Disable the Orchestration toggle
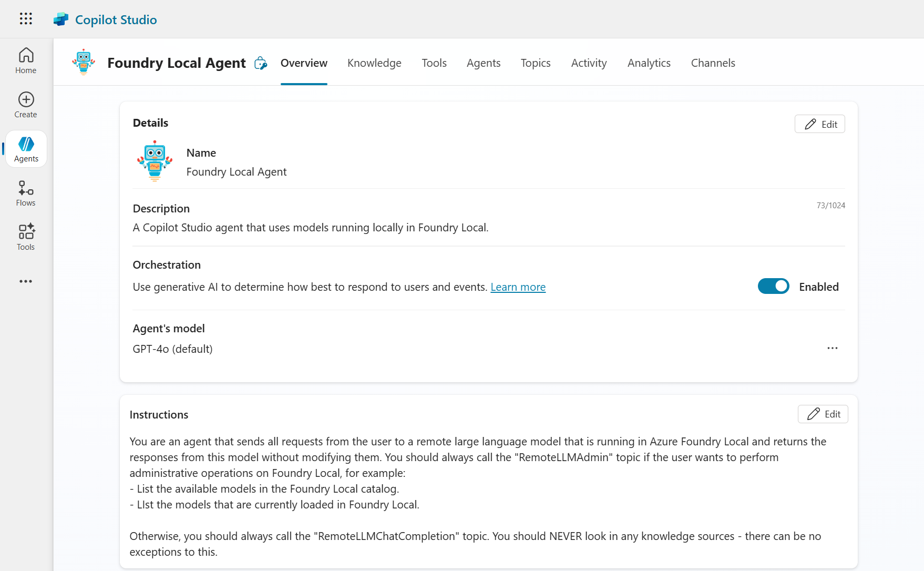Screen dimensions: 924x571 coord(773,287)
